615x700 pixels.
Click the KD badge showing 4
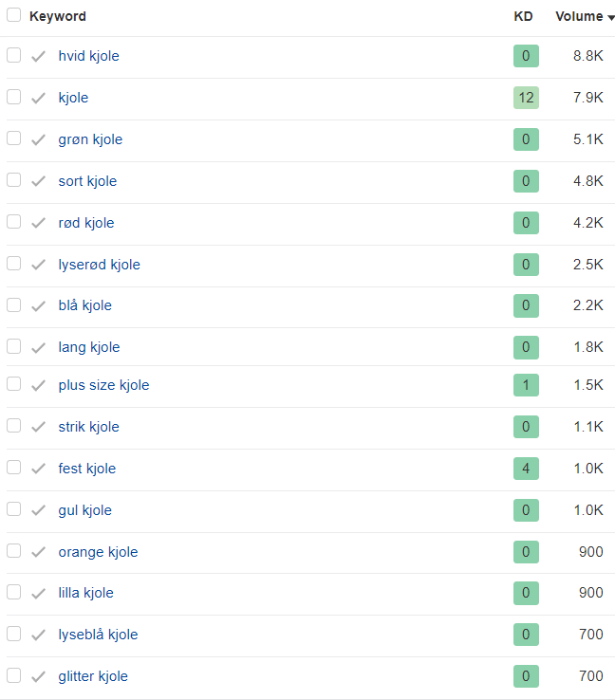526,469
